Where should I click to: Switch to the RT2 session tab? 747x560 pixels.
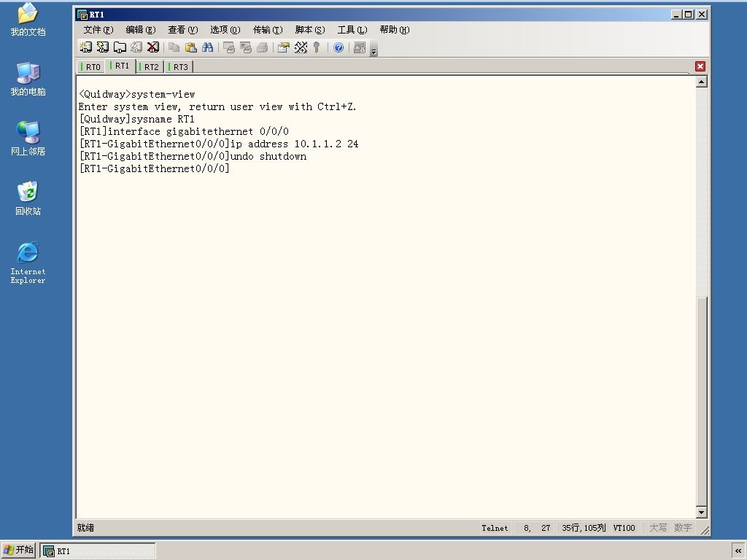(x=150, y=66)
